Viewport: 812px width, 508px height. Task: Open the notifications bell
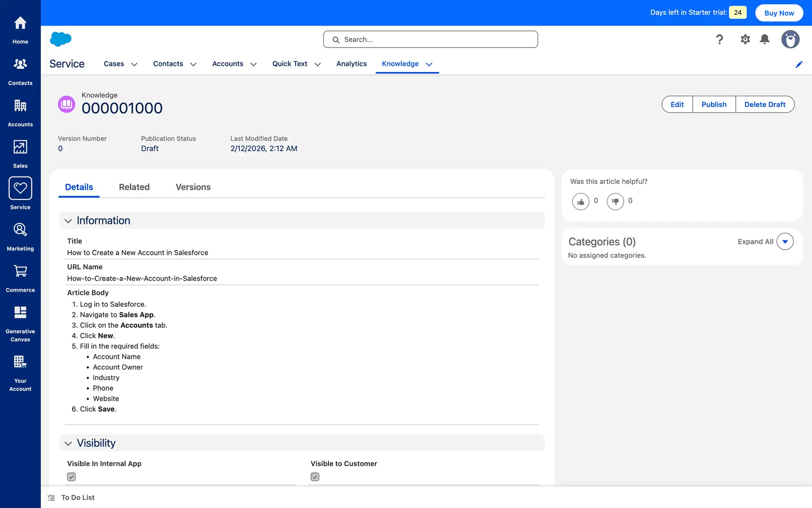tap(765, 39)
